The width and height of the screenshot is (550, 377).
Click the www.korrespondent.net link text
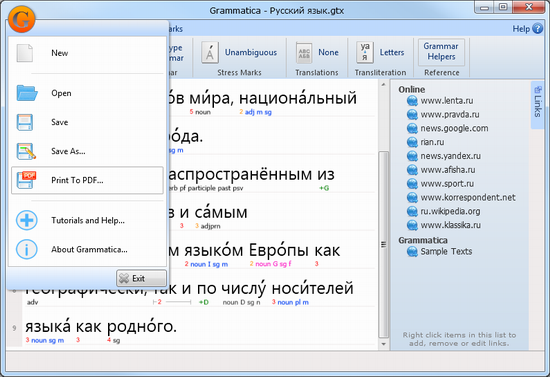(468, 197)
